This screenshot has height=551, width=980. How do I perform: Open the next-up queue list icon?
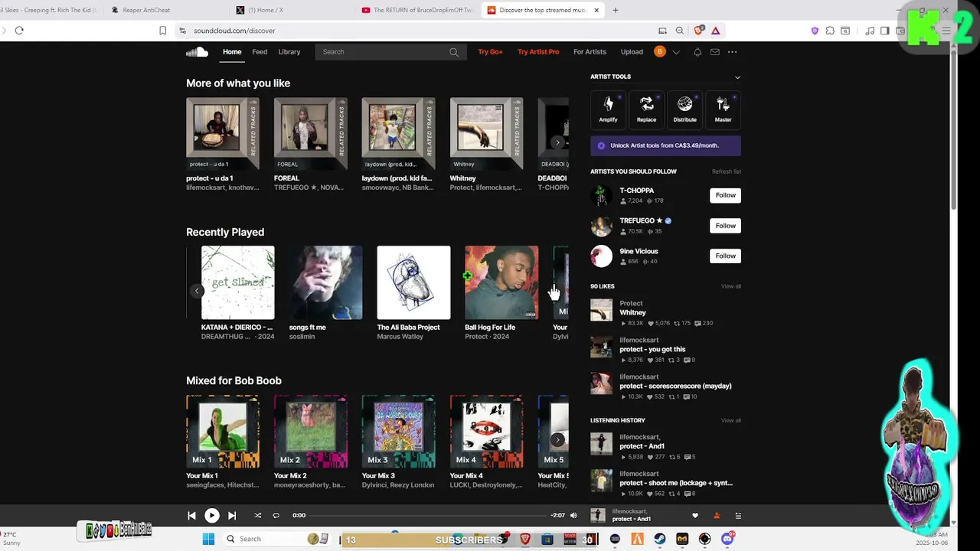pos(738,516)
